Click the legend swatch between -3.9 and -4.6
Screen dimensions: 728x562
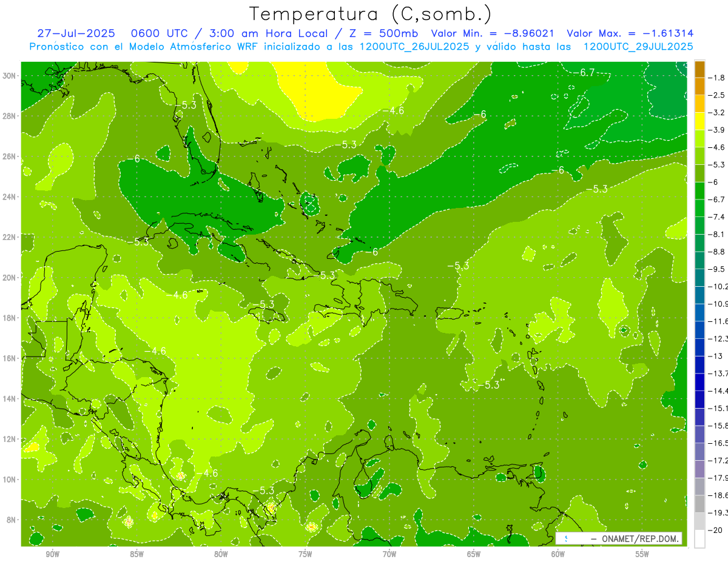click(x=699, y=139)
